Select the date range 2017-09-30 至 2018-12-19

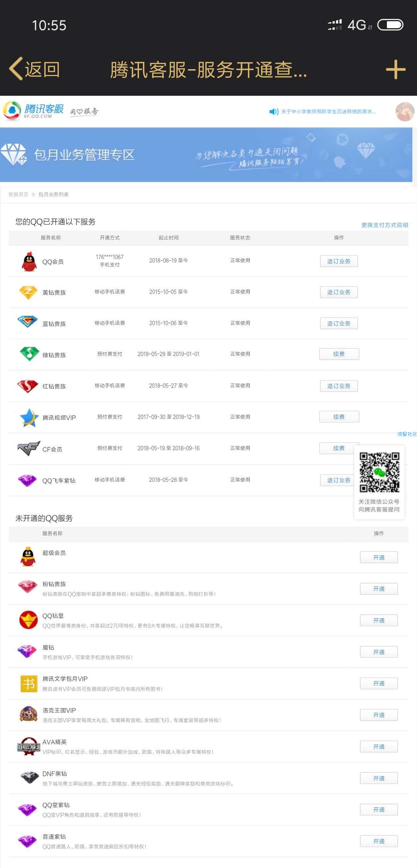tap(169, 417)
